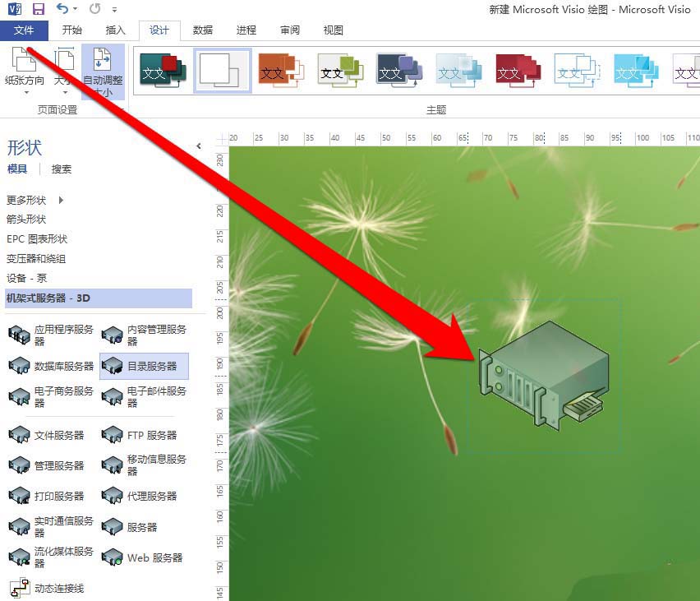Pick the 电子商务服务器 shape icon
Image resolution: width=700 pixels, height=601 pixels.
click(x=19, y=397)
